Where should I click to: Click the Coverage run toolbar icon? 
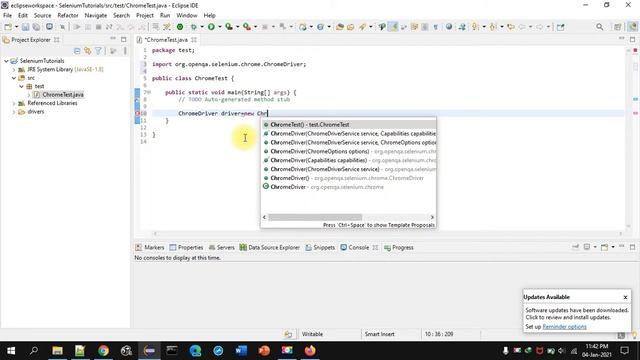click(x=229, y=27)
